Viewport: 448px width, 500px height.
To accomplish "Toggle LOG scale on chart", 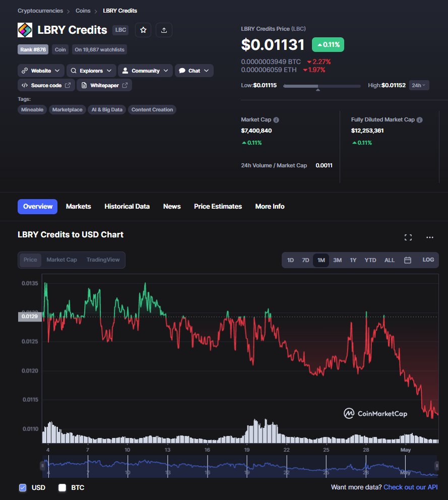I will pos(428,260).
